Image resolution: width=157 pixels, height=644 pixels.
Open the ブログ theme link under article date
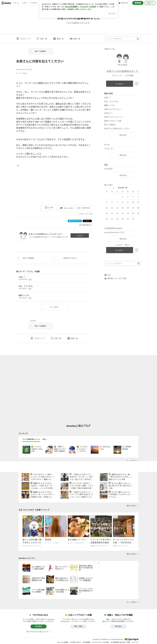tap(24, 73)
